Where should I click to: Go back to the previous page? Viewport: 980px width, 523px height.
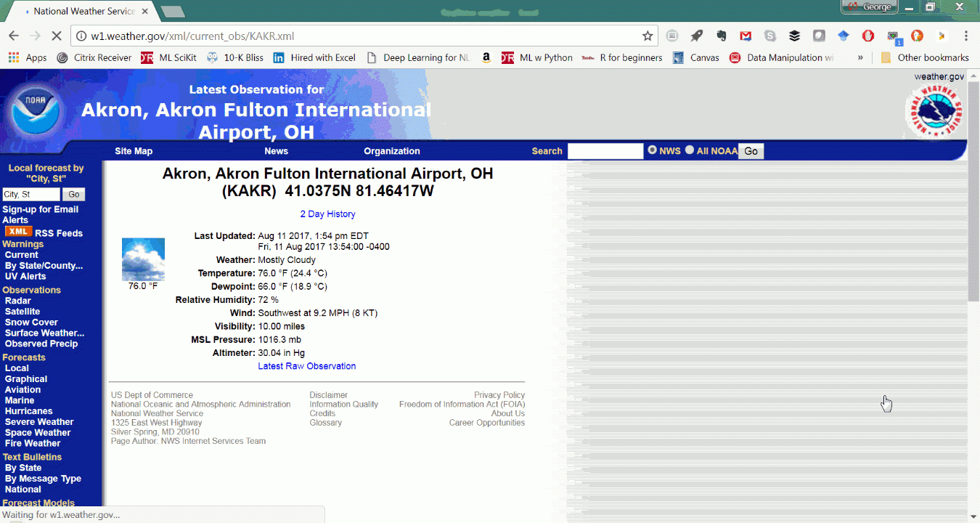pyautogui.click(x=14, y=36)
